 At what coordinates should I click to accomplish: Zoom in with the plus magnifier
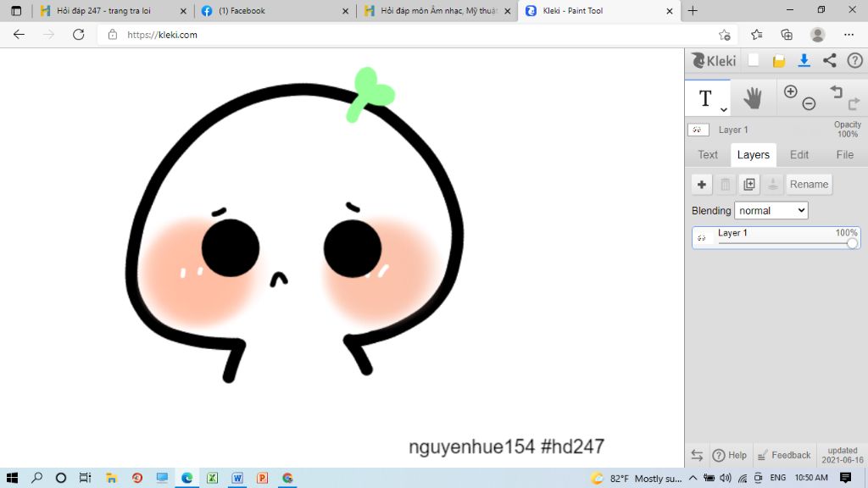click(x=791, y=91)
